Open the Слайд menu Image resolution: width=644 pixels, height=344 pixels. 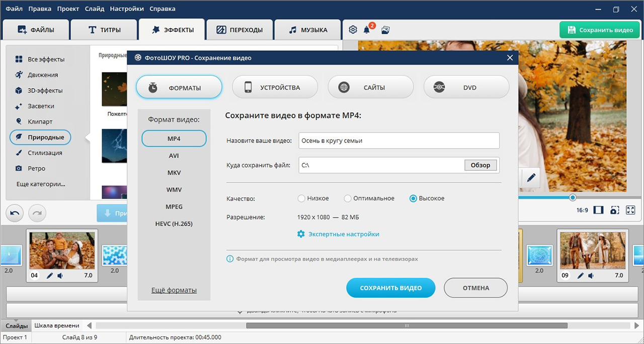tap(95, 9)
